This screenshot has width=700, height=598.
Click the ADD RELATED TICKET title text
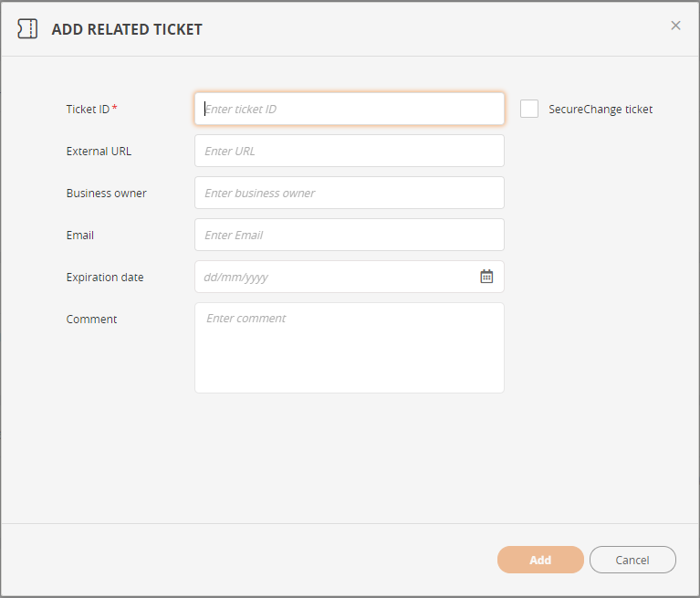[127, 29]
